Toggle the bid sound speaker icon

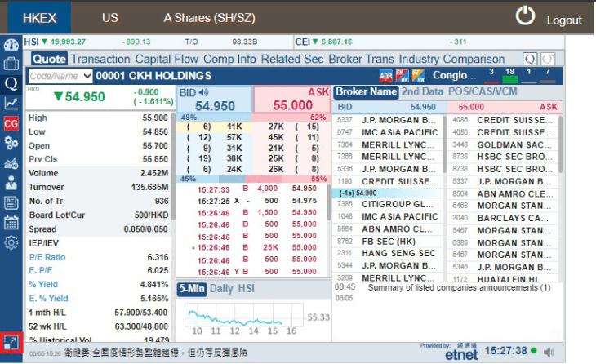[x=204, y=92]
